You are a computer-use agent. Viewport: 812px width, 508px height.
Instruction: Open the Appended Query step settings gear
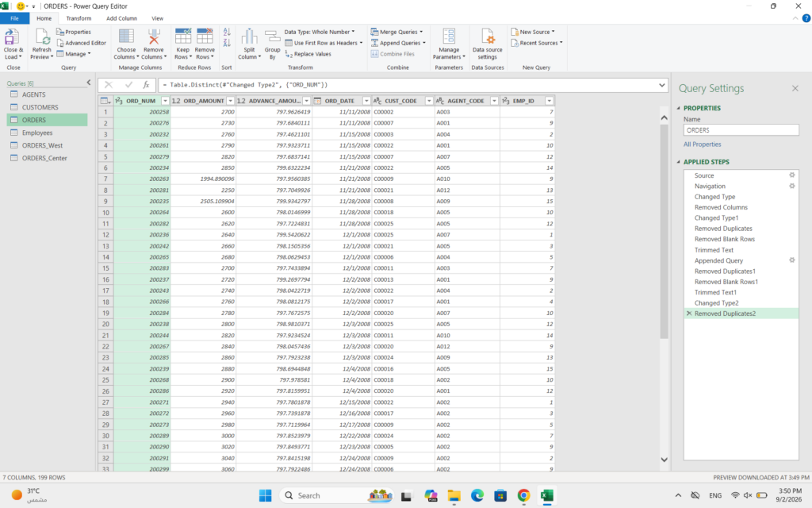coord(792,260)
